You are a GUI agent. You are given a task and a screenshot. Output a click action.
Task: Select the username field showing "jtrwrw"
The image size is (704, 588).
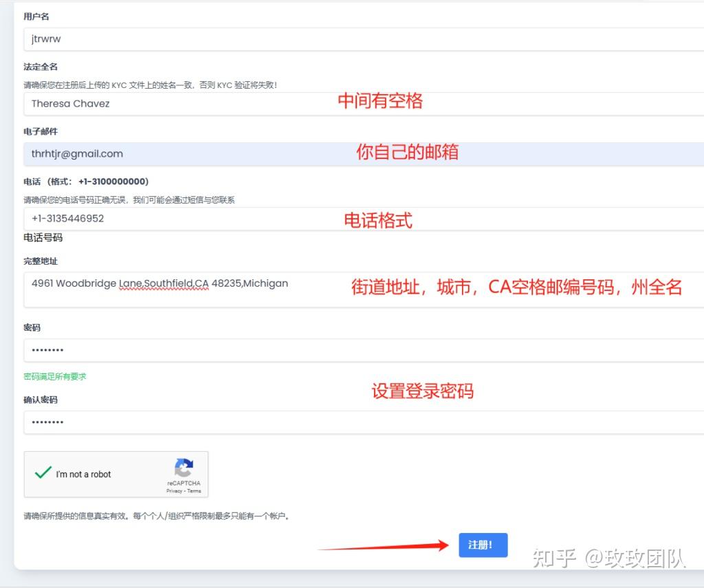point(206,39)
